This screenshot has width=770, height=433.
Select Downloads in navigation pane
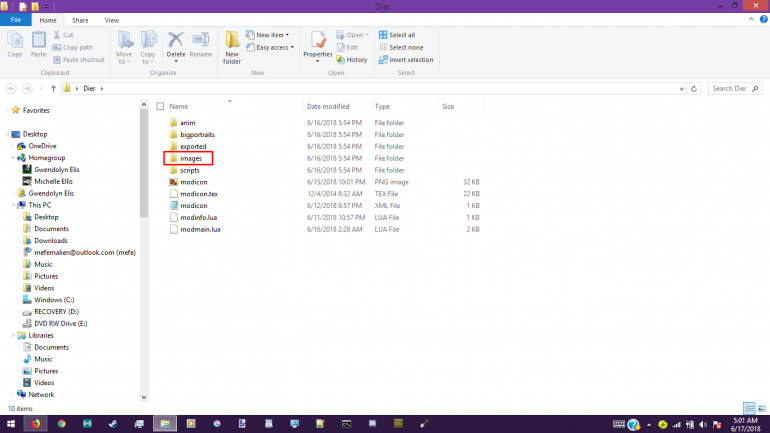tap(50, 241)
